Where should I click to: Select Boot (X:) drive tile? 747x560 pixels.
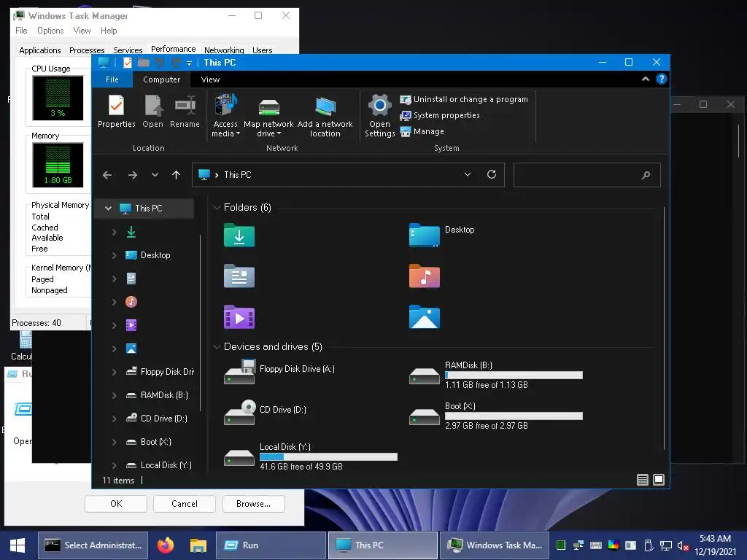pos(495,416)
